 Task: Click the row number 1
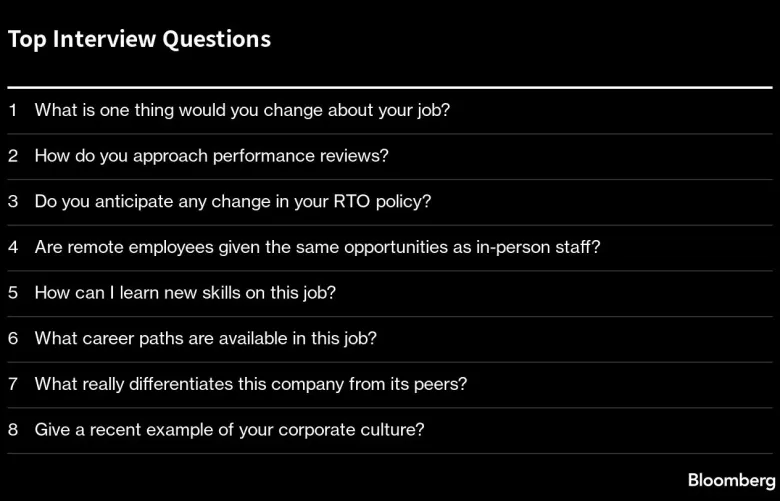tap(13, 110)
